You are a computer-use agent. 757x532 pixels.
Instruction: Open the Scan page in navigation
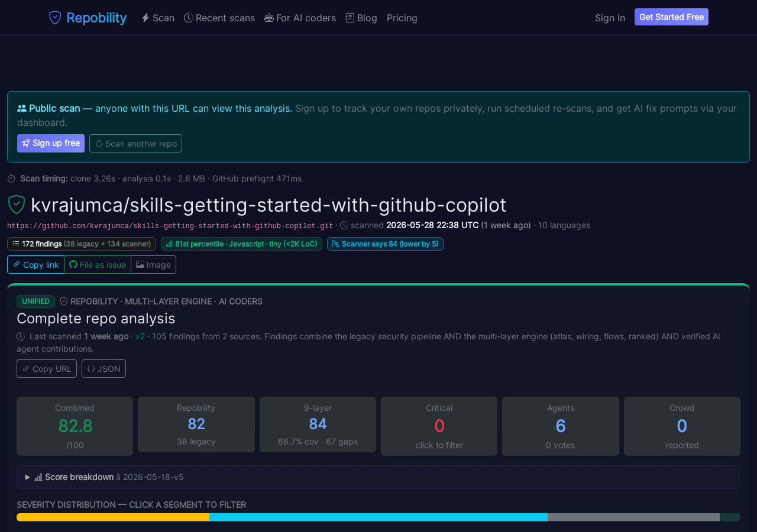click(x=158, y=18)
